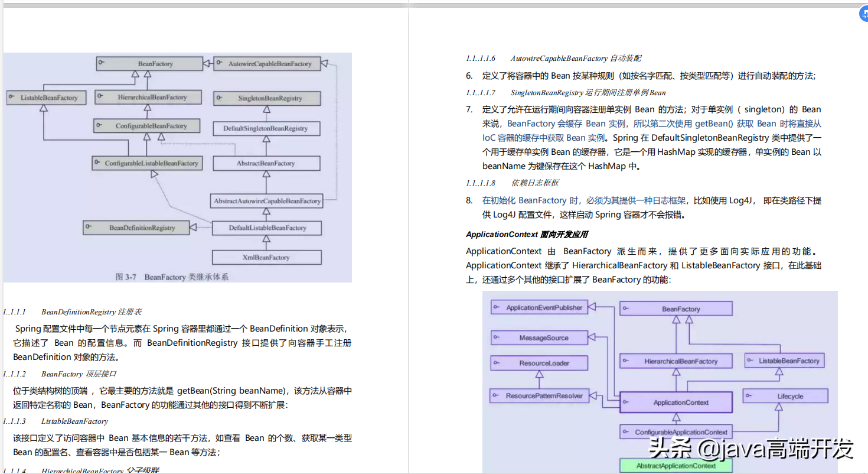Click the interface symbol inside the MessageSource box
The height and width of the screenshot is (474, 868).
498,337
